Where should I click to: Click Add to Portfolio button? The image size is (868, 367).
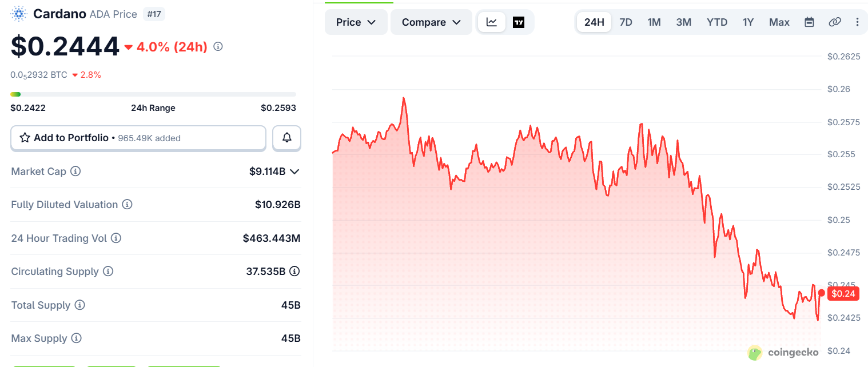138,138
